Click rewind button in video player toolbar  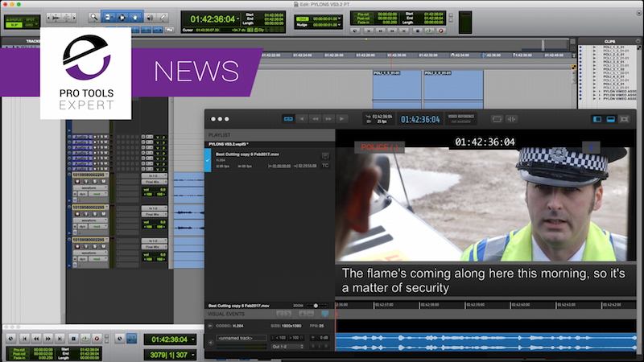(315, 119)
